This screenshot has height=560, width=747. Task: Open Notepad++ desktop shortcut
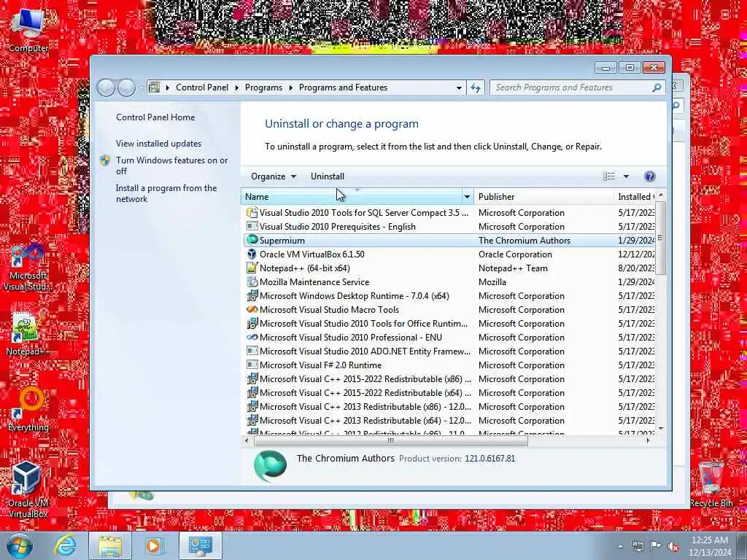click(x=27, y=333)
